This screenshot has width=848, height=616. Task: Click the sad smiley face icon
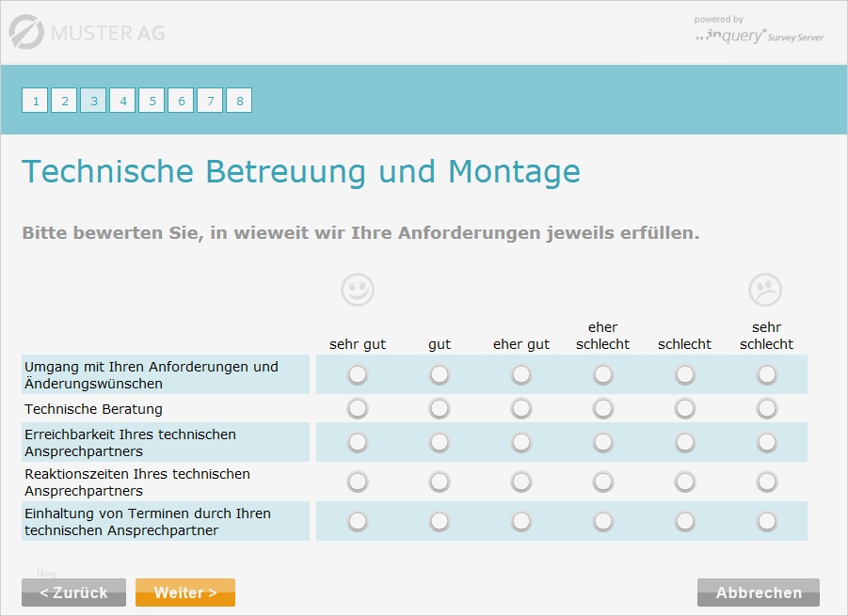click(766, 289)
